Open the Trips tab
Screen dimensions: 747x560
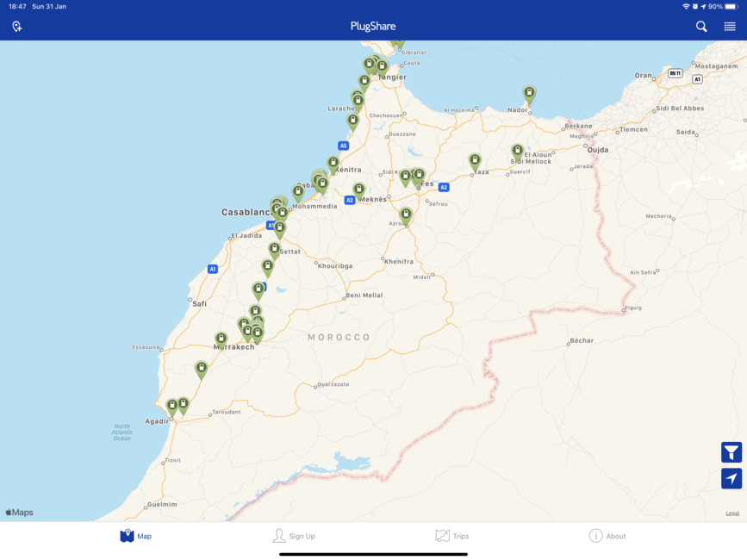click(452, 536)
